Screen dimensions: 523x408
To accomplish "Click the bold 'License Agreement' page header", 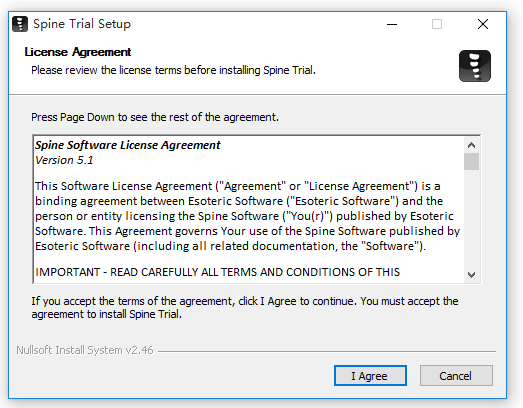I will point(78,52).
